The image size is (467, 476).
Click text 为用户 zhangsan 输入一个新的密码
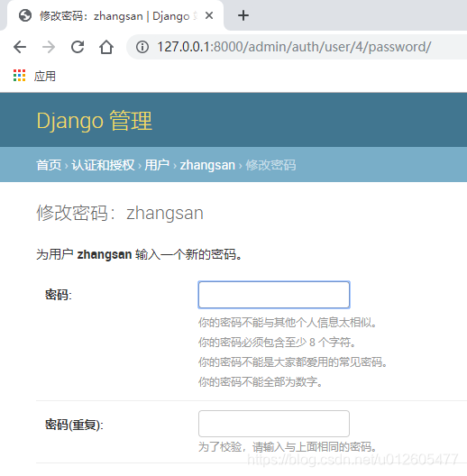click(x=139, y=254)
